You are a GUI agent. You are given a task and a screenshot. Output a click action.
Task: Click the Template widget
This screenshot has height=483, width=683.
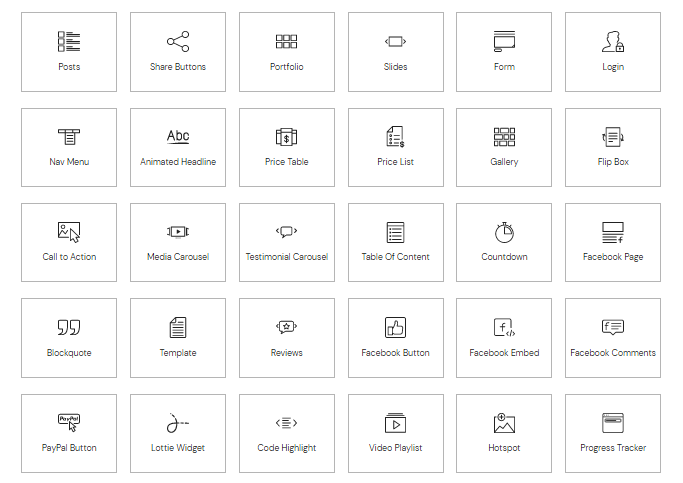click(178, 338)
